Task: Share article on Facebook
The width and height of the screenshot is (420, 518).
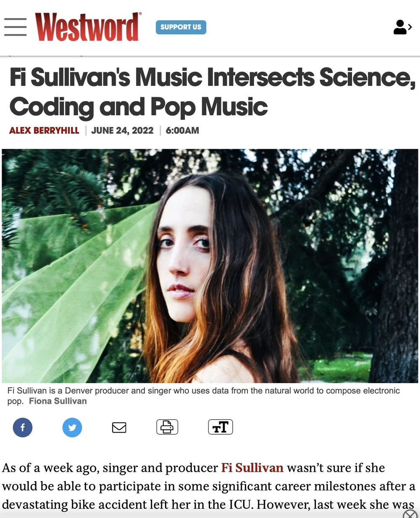Action: [23, 428]
